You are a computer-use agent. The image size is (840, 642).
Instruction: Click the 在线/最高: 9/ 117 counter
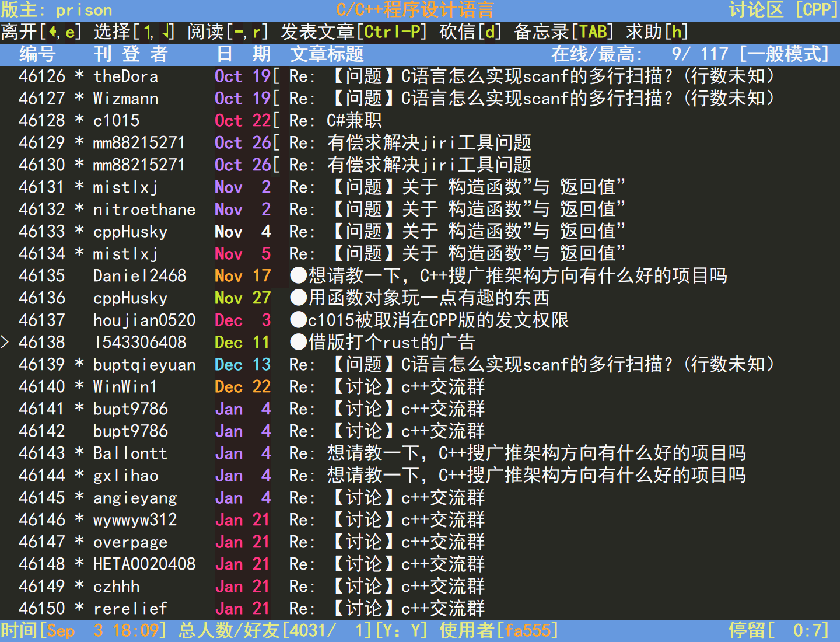pos(640,54)
